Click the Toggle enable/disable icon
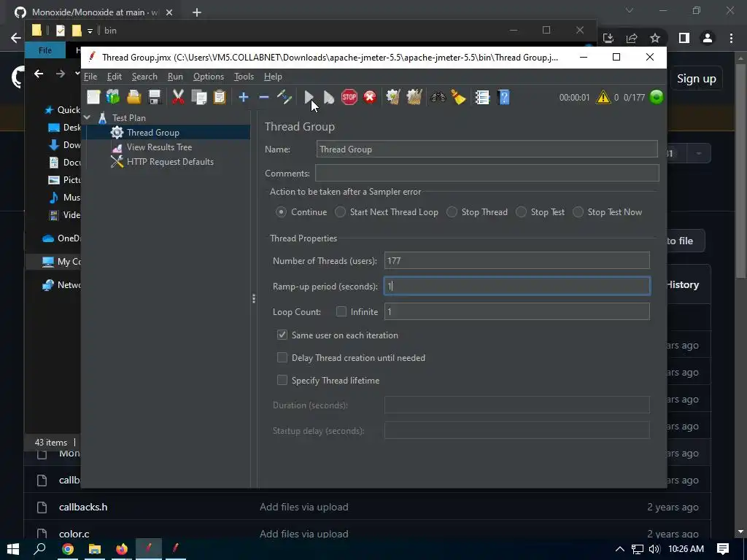The height and width of the screenshot is (560, 747). (x=285, y=97)
